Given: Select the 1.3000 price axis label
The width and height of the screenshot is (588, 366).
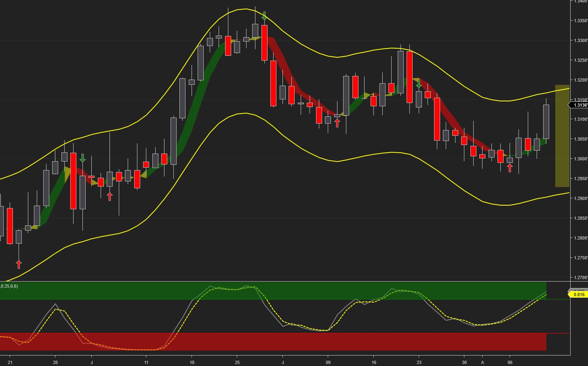Looking at the screenshot, I should pyautogui.click(x=581, y=159).
